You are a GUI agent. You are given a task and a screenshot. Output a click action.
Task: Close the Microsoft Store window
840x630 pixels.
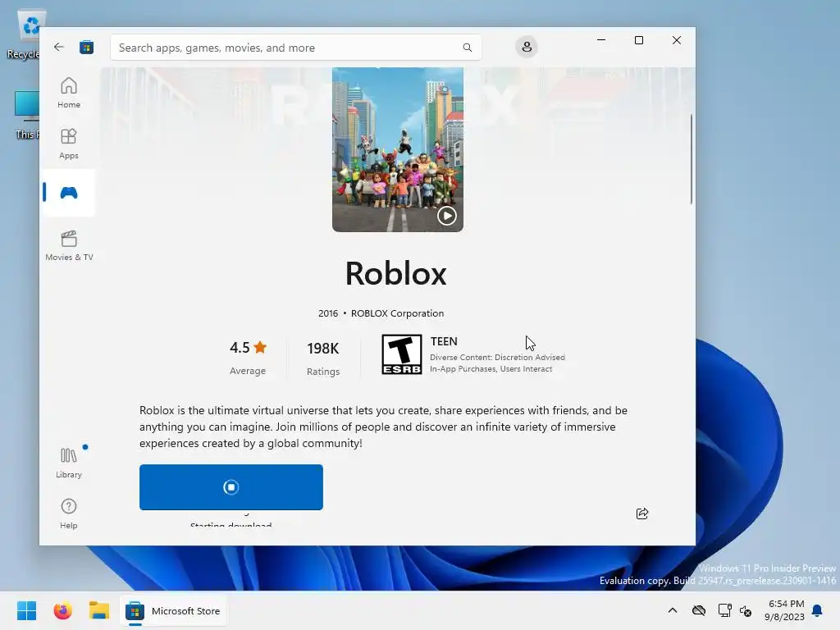677,40
